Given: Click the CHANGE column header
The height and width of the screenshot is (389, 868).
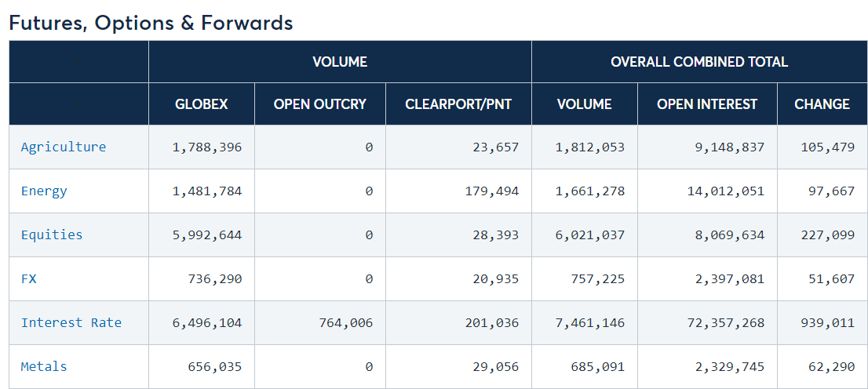Looking at the screenshot, I should click(x=822, y=104).
